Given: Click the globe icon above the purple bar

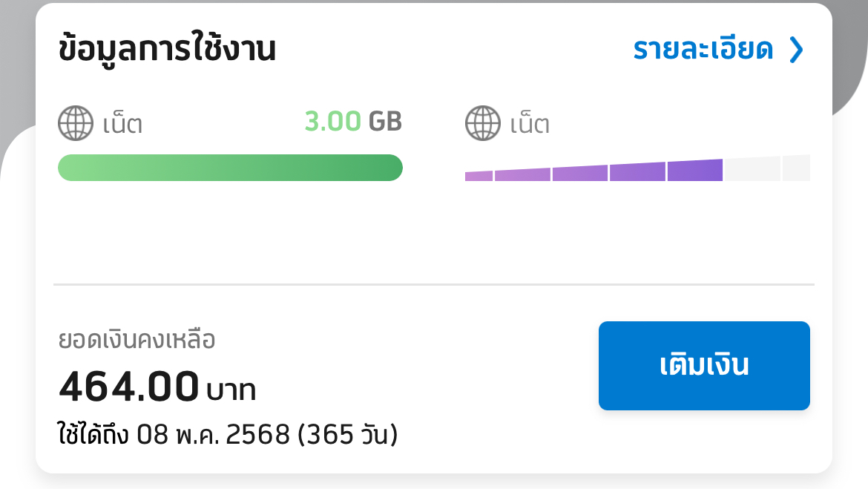Looking at the screenshot, I should tap(483, 123).
